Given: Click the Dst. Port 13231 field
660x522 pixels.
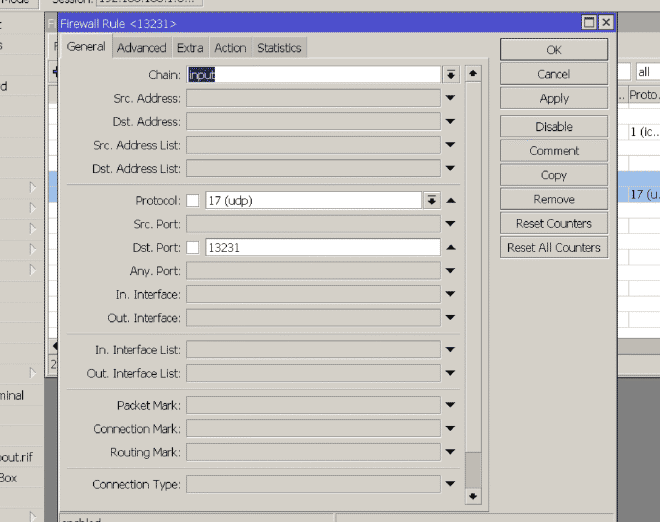Looking at the screenshot, I should [323, 247].
